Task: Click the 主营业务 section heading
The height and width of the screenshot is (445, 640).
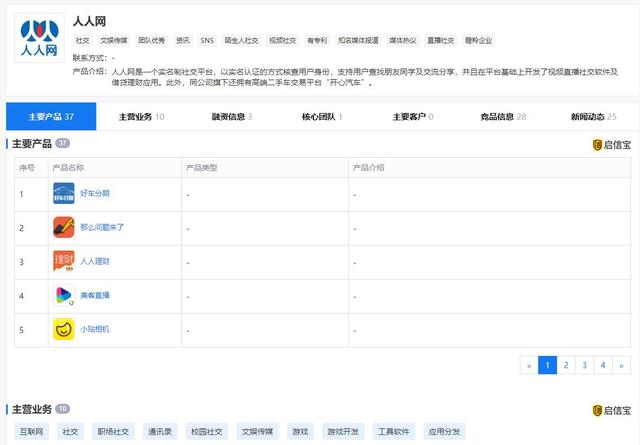Action: pyautogui.click(x=32, y=409)
